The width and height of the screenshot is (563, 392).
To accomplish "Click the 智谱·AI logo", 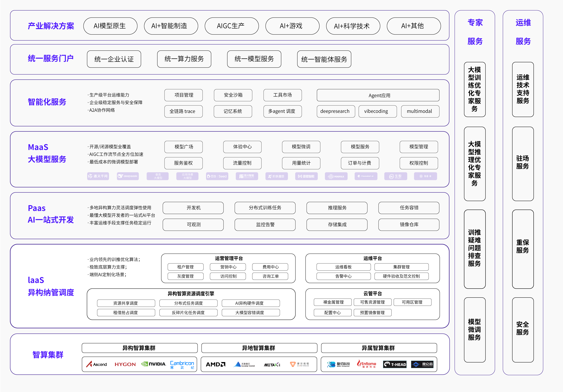I will click(x=425, y=176).
